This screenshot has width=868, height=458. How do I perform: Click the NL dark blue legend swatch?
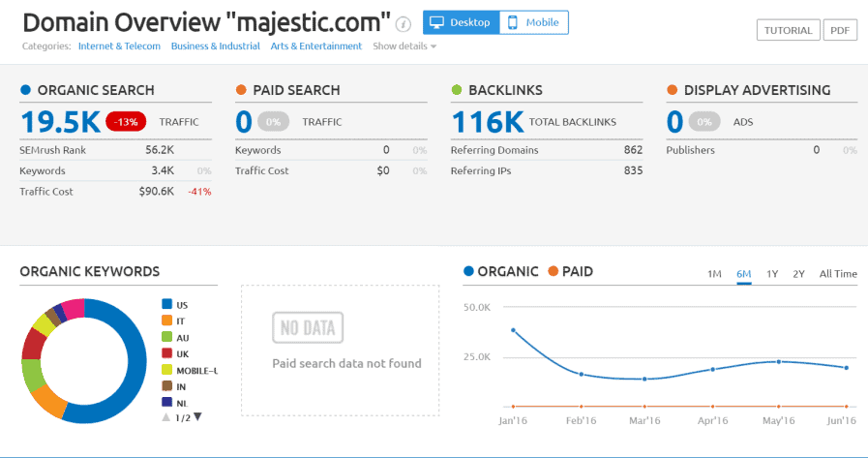click(x=166, y=402)
